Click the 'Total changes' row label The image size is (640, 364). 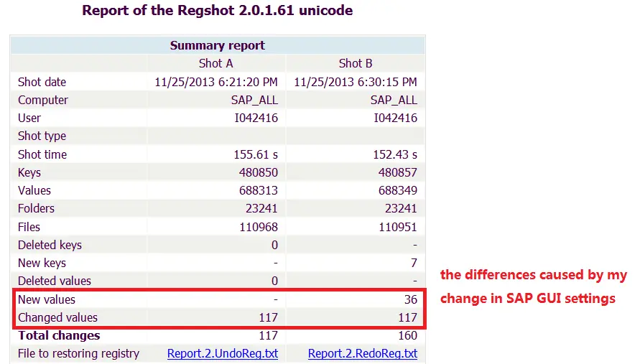pyautogui.click(x=59, y=335)
